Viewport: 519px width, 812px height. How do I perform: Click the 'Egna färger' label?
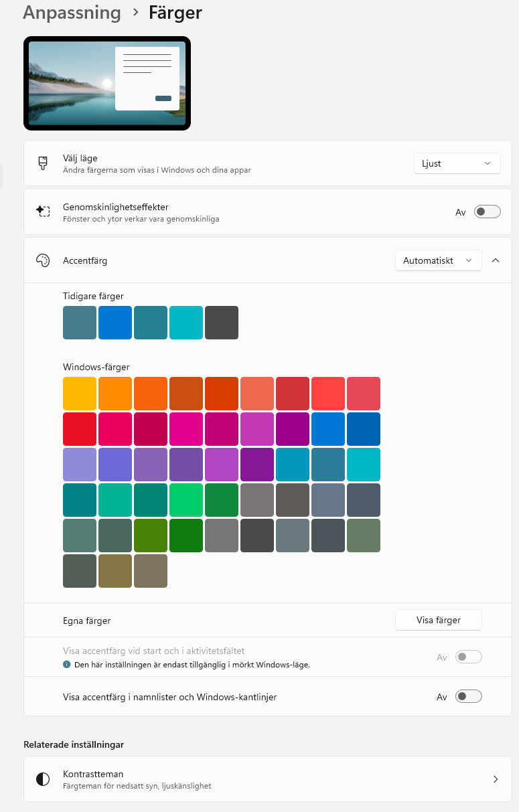click(x=86, y=621)
